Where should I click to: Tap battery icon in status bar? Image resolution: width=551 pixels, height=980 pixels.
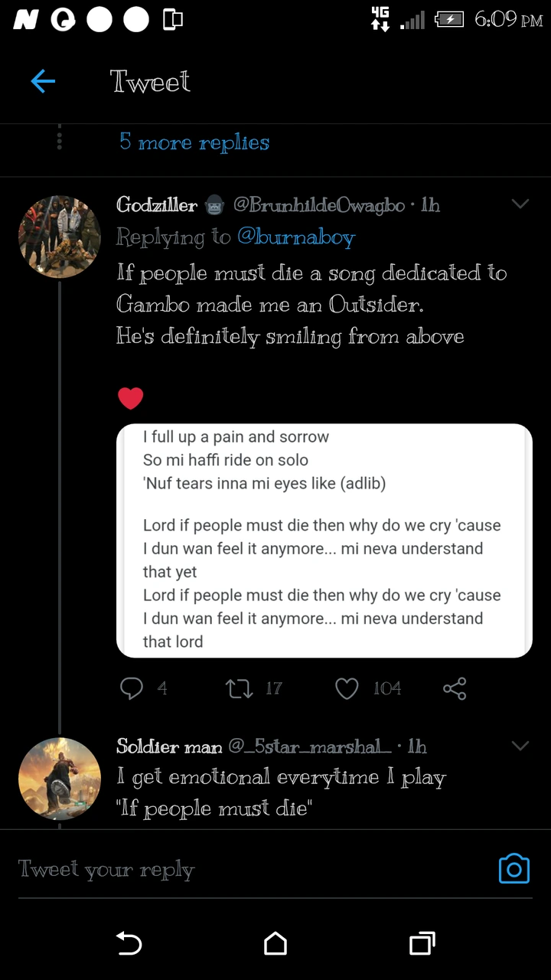449,20
